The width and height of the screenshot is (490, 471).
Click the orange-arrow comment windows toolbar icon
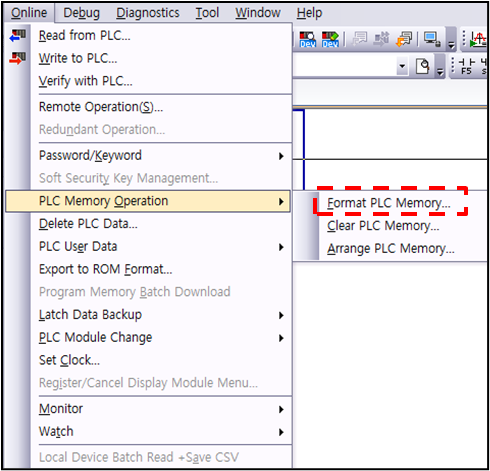(x=404, y=39)
